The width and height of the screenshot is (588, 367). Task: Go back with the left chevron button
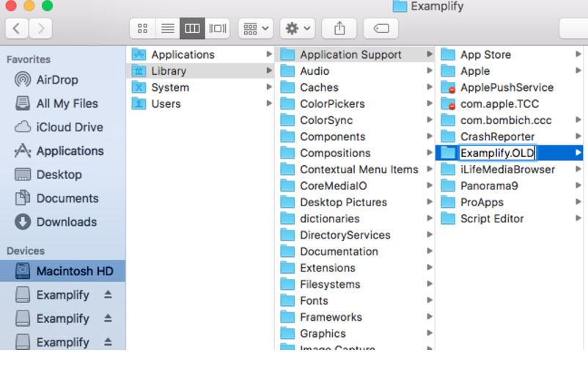tap(17, 29)
